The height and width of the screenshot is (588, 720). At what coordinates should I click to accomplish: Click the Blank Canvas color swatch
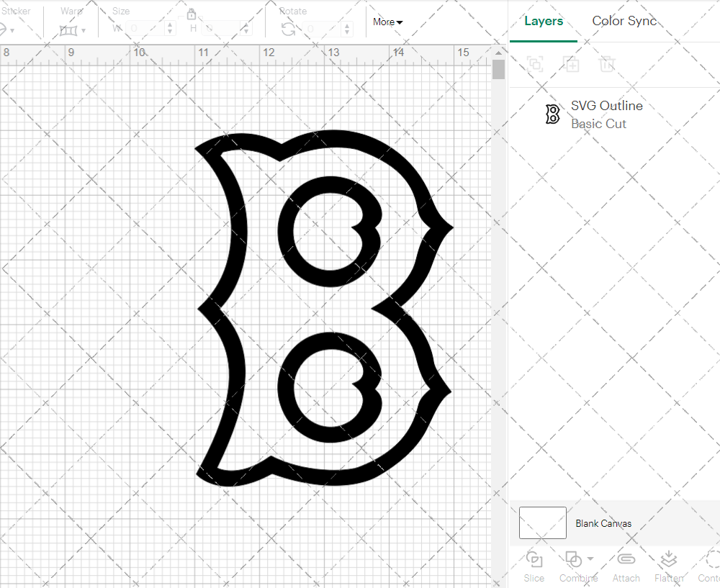[x=542, y=523]
